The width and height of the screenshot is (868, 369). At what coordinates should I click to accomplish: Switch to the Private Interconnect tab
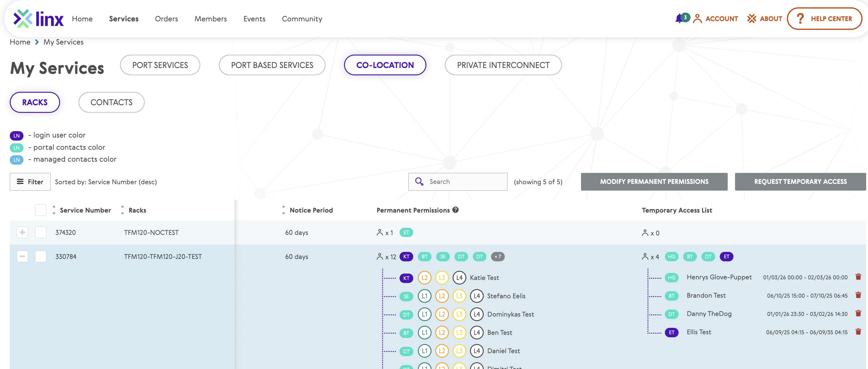coord(503,65)
